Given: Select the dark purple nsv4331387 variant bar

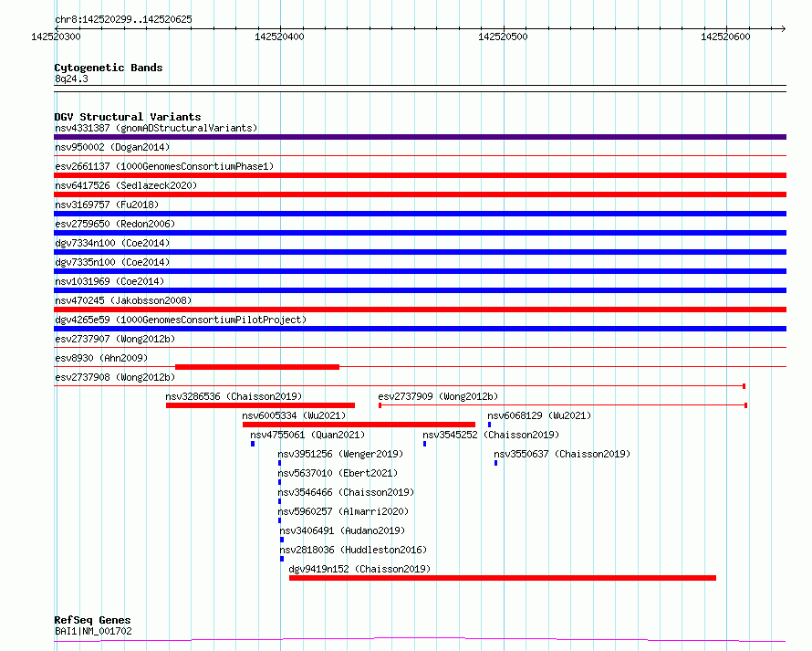Looking at the screenshot, I should click(420, 137).
